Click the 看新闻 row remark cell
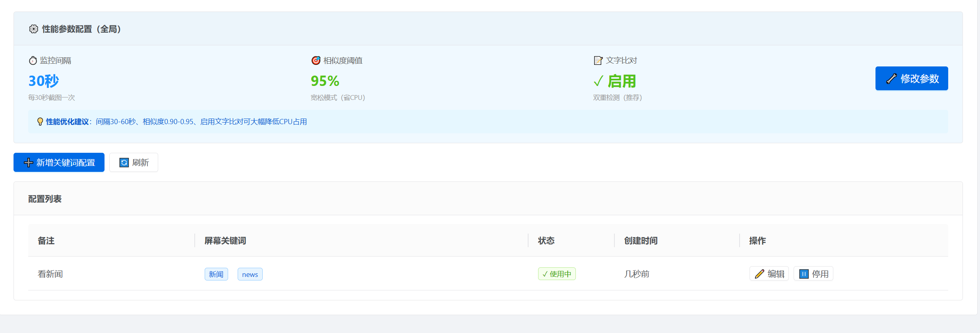 (x=50, y=274)
